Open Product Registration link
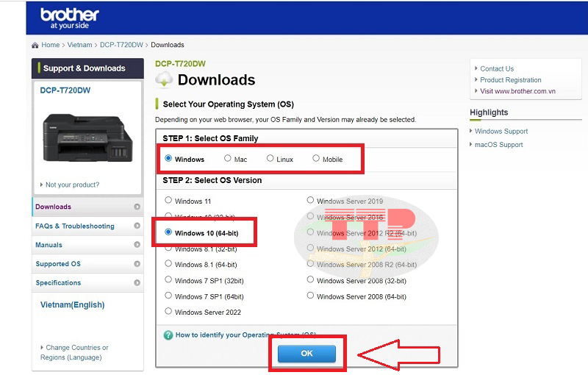Viewport: 588px width, 375px height. (511, 80)
